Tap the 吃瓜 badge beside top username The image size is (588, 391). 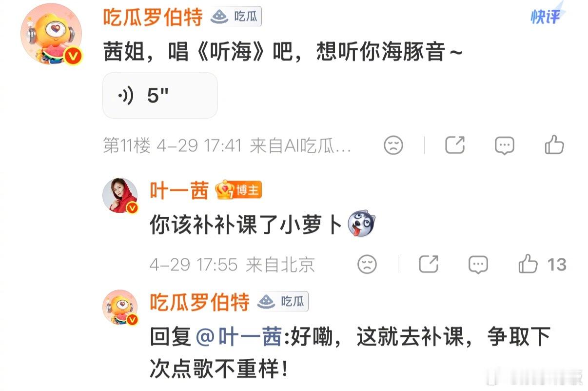click(x=236, y=17)
